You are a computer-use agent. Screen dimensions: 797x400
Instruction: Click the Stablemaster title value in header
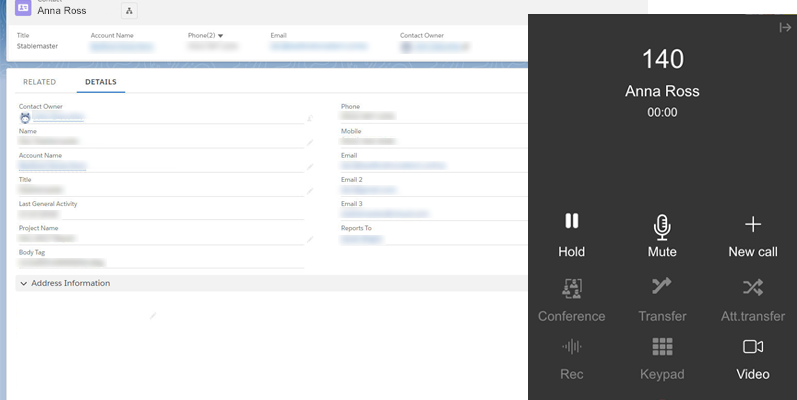tap(37, 46)
